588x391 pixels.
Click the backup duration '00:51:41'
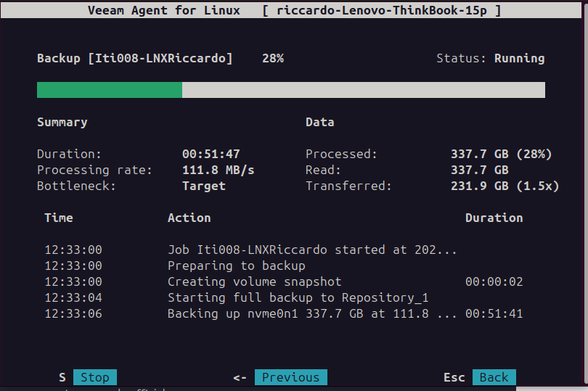[x=494, y=314]
